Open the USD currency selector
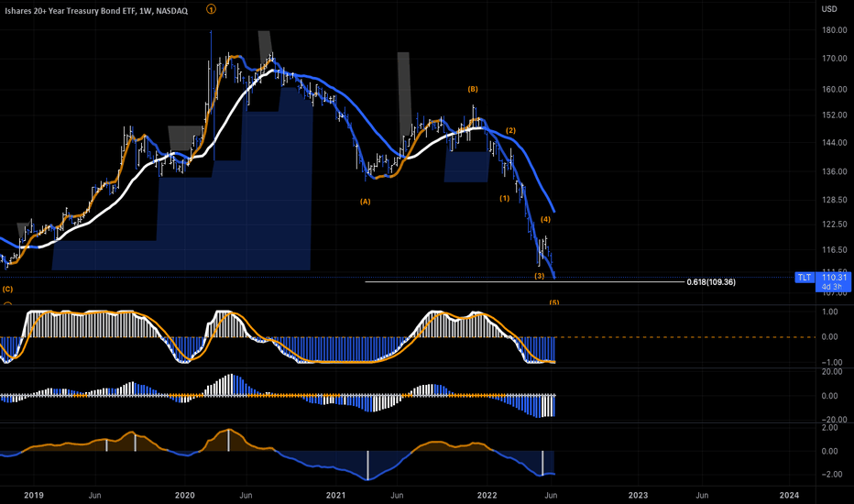This screenshot has width=854, height=504. (829, 9)
